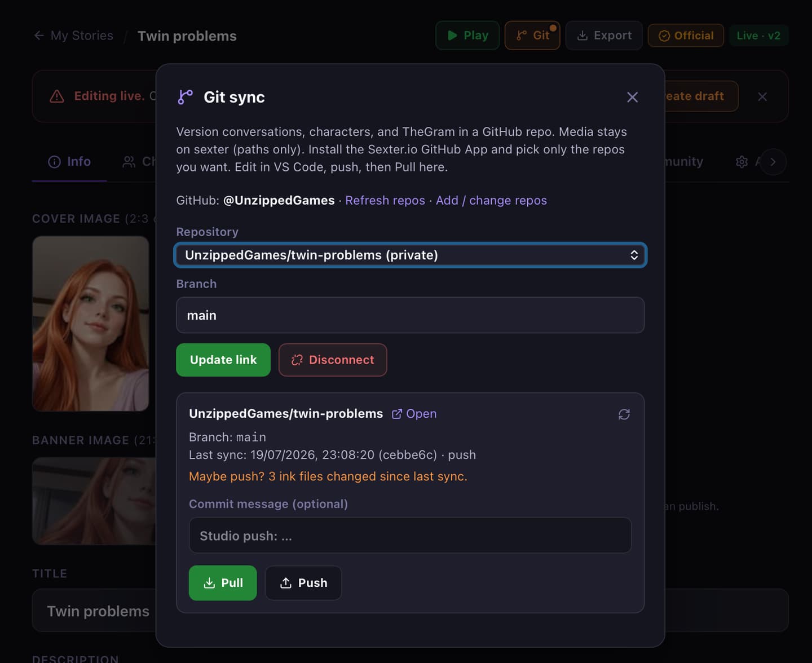Click the Official badge
The image size is (812, 663).
click(x=686, y=36)
